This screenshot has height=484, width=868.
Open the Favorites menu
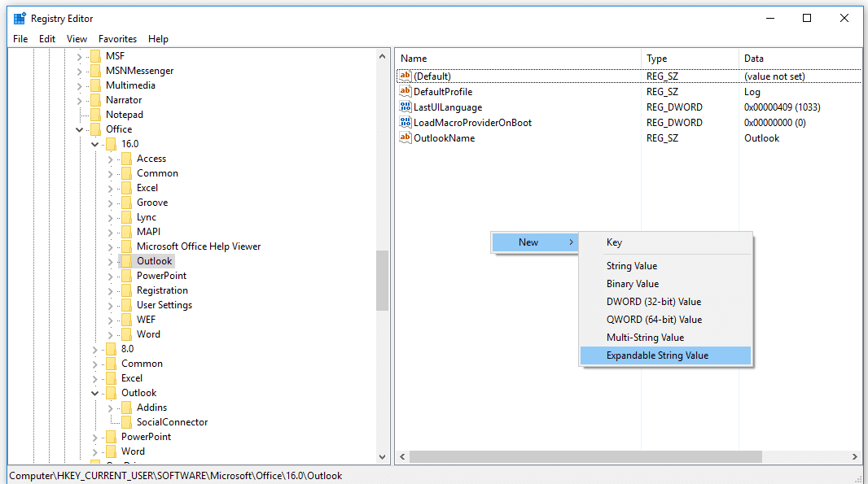(x=117, y=39)
